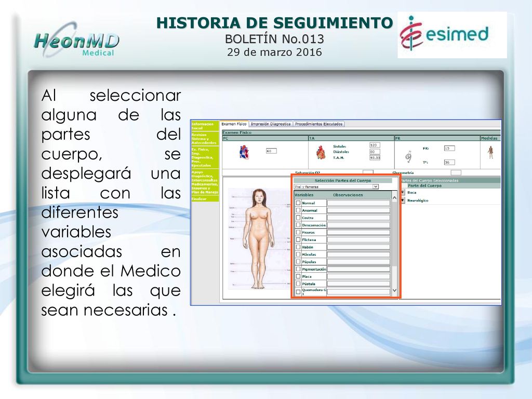532x399 pixels.
Task: Check the Máculas variable checkbox
Action: (298, 254)
